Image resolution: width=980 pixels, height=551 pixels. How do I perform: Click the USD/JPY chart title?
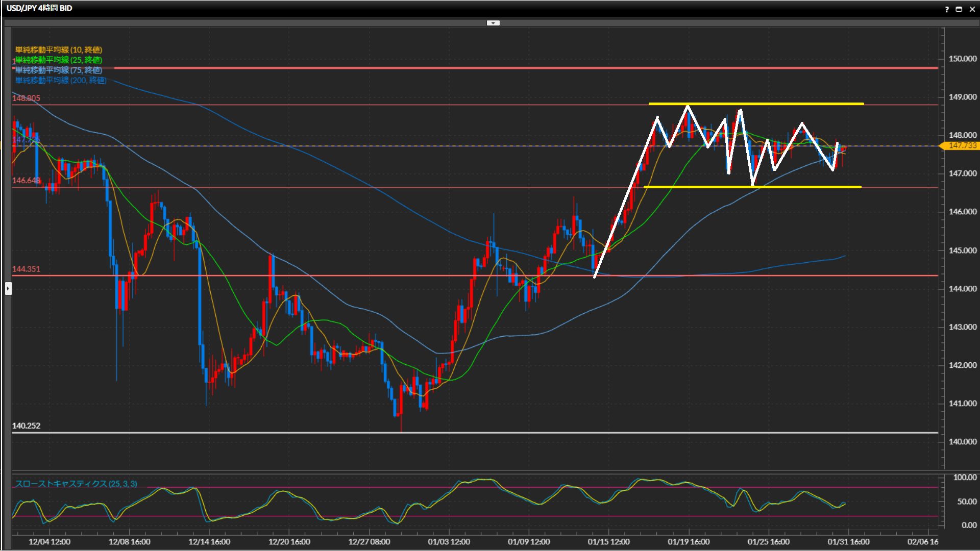click(39, 8)
